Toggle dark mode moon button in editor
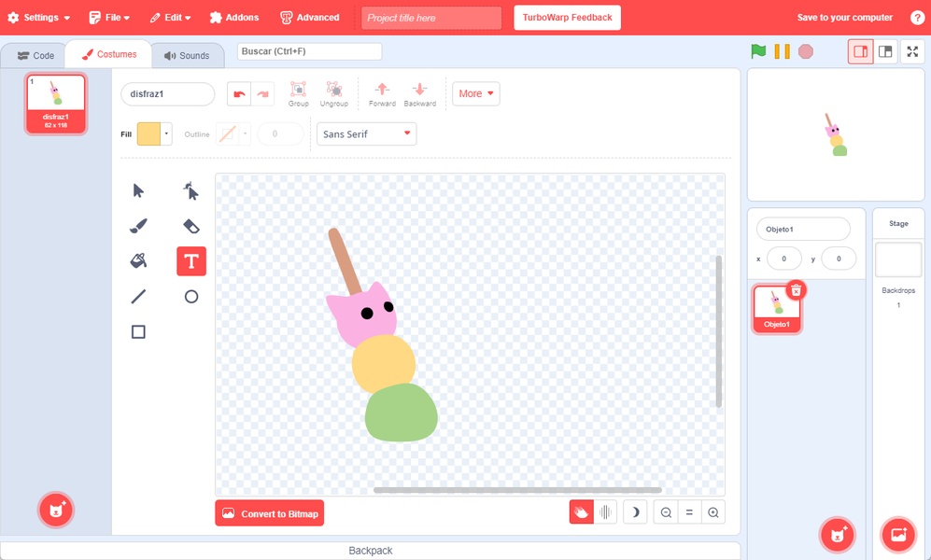Image resolution: width=931 pixels, height=560 pixels. pos(635,512)
